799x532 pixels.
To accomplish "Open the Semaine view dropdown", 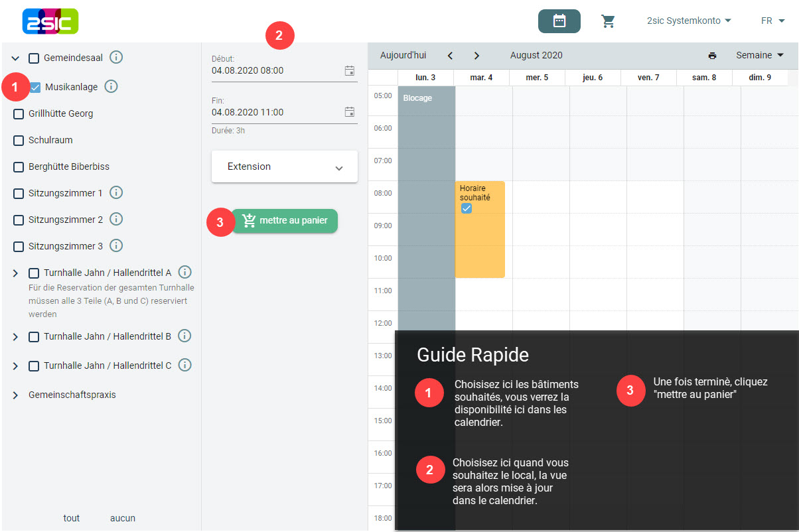I will (759, 56).
